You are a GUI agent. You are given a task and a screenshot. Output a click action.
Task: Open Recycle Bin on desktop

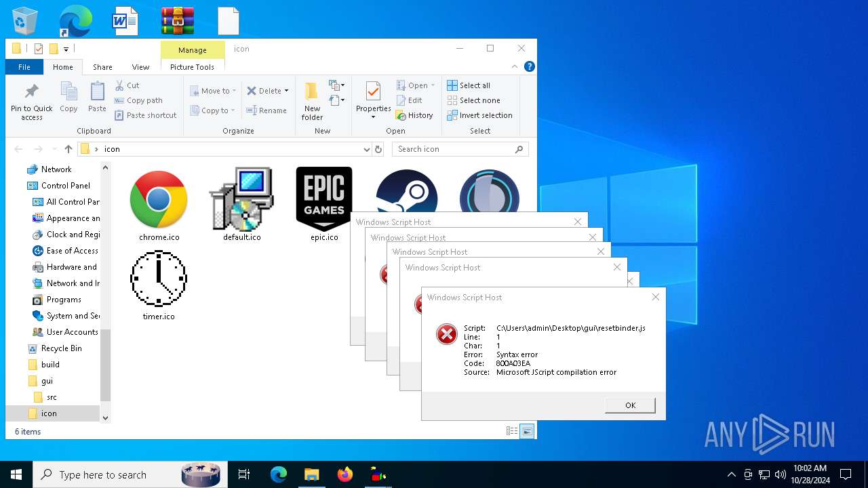(26, 20)
